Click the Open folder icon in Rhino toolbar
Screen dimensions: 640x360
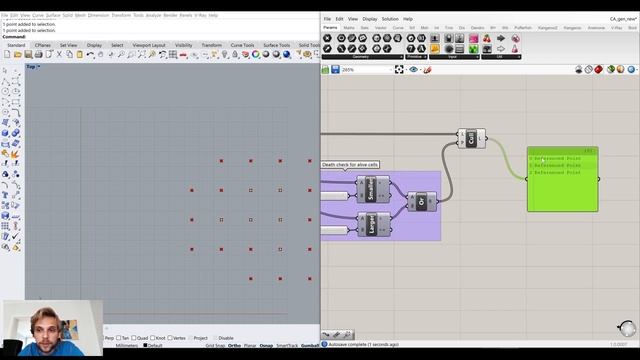click(x=18, y=54)
